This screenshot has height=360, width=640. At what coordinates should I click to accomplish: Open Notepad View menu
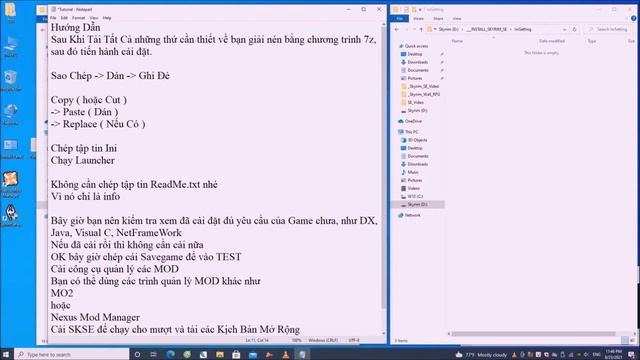click(94, 18)
